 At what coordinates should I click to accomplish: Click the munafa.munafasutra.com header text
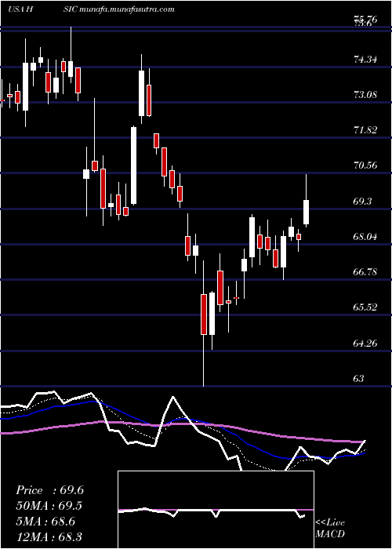click(x=127, y=9)
